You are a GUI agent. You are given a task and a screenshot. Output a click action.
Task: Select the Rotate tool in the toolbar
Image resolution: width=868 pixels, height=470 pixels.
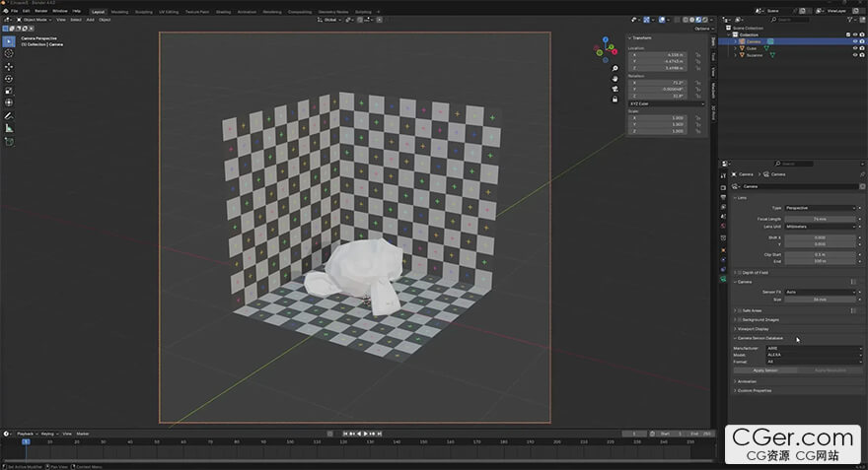point(10,79)
